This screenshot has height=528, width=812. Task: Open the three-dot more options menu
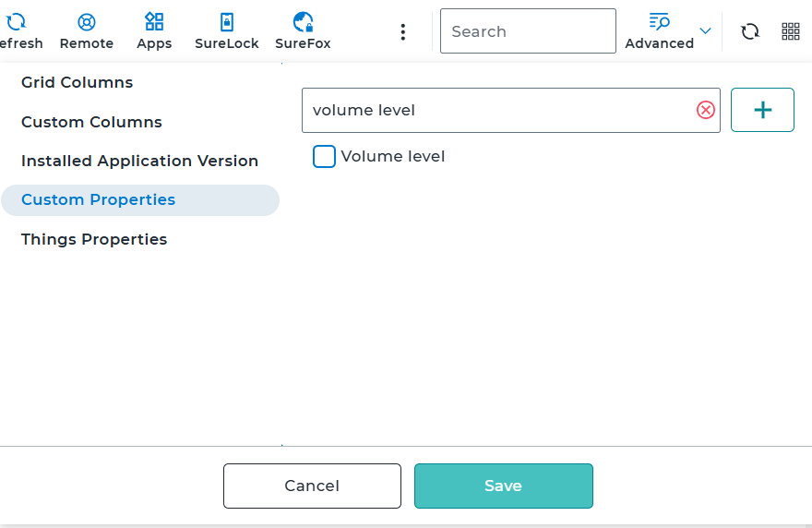tap(402, 32)
